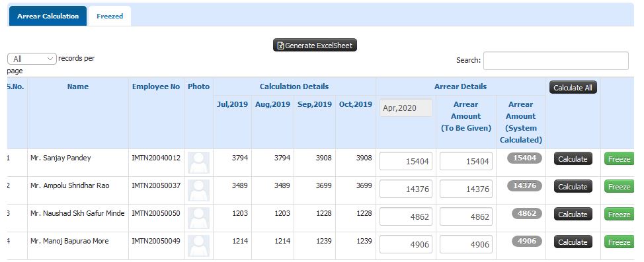Screen dimensions: 644x262
Task: Click the Calculation Details group header
Action: point(294,86)
